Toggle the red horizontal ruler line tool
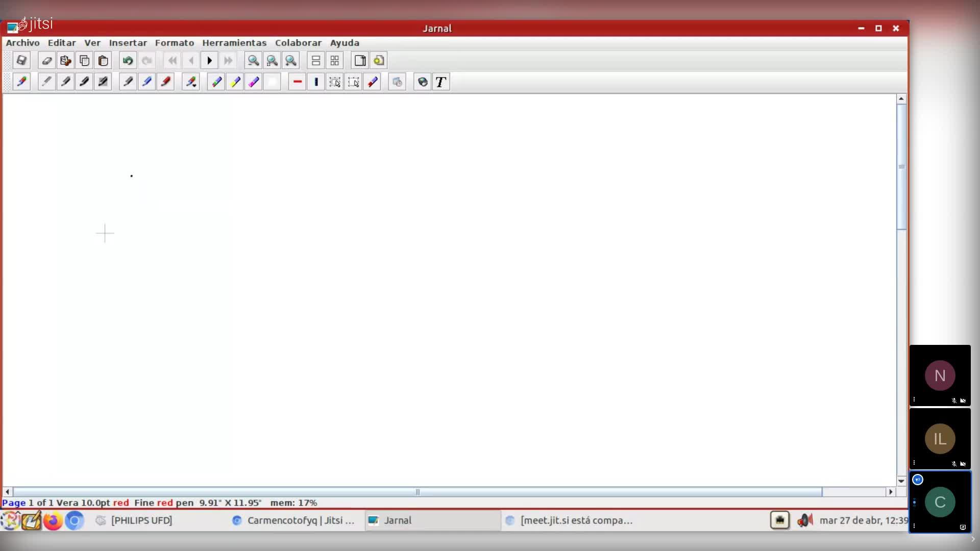 point(297,82)
